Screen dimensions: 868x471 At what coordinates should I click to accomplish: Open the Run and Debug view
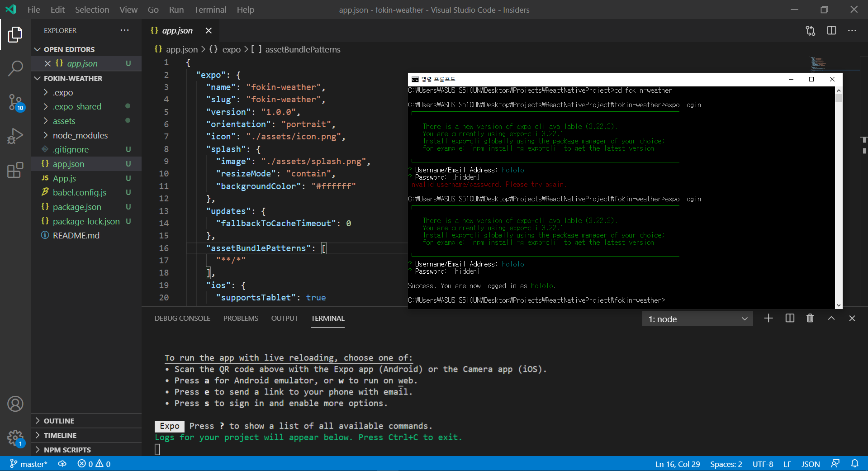[x=15, y=136]
